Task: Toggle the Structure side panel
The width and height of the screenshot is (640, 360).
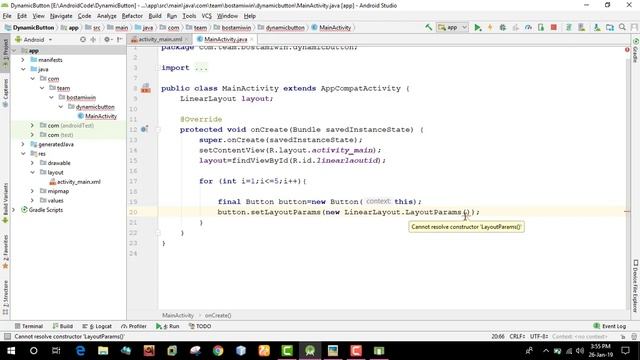Action: tap(5, 297)
